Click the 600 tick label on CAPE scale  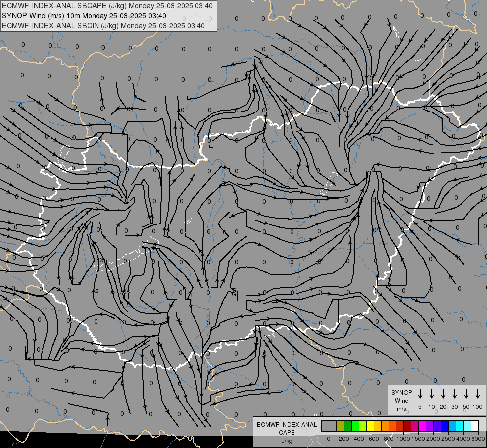pyautogui.click(x=374, y=439)
